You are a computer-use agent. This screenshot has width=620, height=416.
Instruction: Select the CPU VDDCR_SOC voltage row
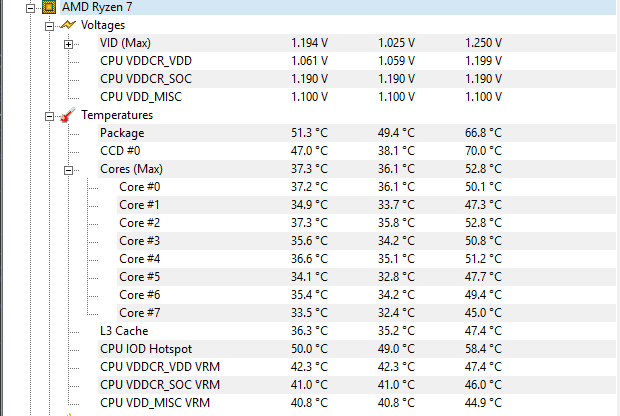tap(357, 79)
